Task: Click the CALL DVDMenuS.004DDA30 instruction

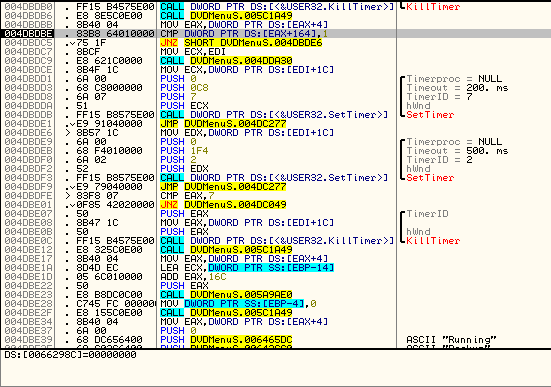Action: (x=226, y=61)
